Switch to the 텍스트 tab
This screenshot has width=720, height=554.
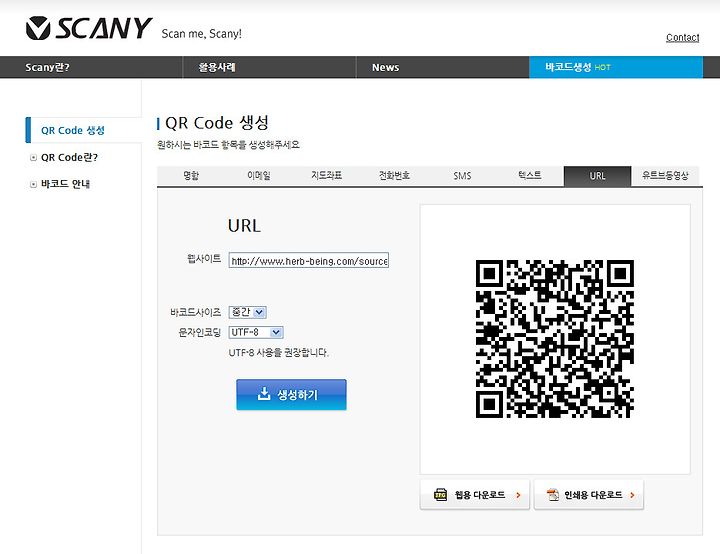[529, 175]
